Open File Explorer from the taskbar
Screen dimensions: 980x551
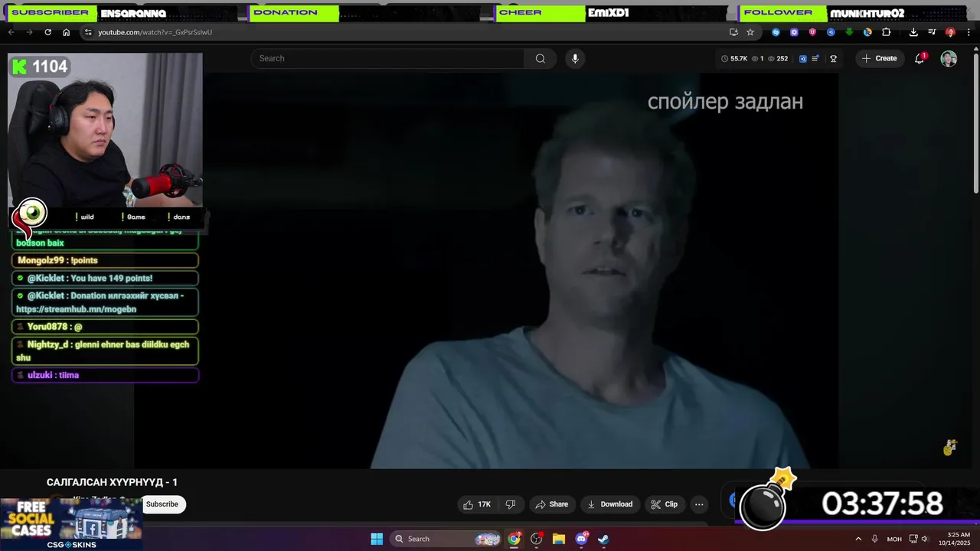pyautogui.click(x=559, y=539)
